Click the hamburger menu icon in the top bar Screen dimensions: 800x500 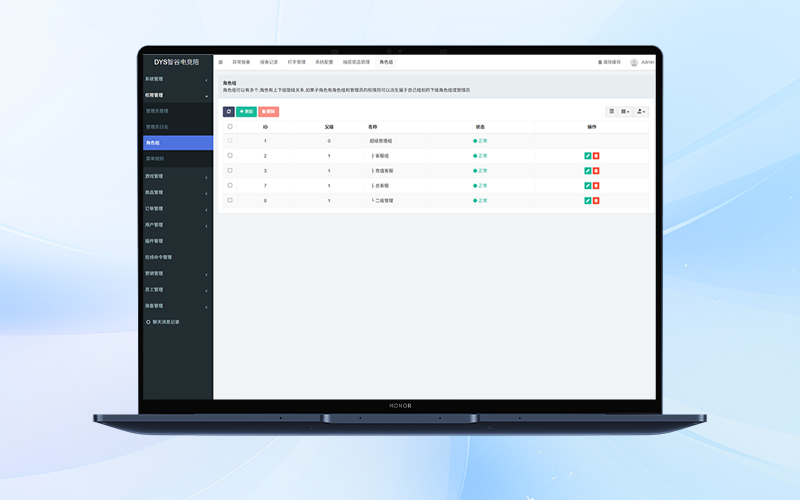click(x=221, y=62)
